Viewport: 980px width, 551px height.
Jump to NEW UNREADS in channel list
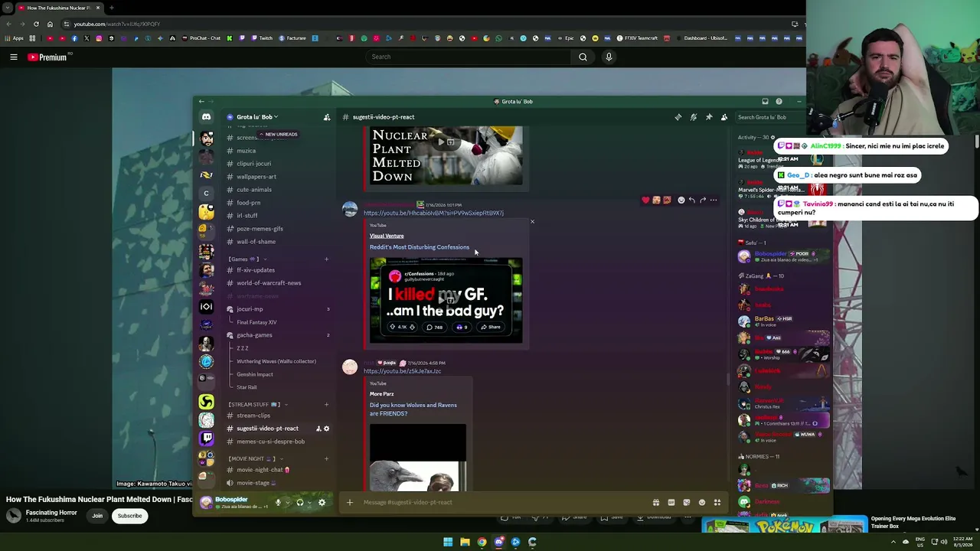pos(279,135)
